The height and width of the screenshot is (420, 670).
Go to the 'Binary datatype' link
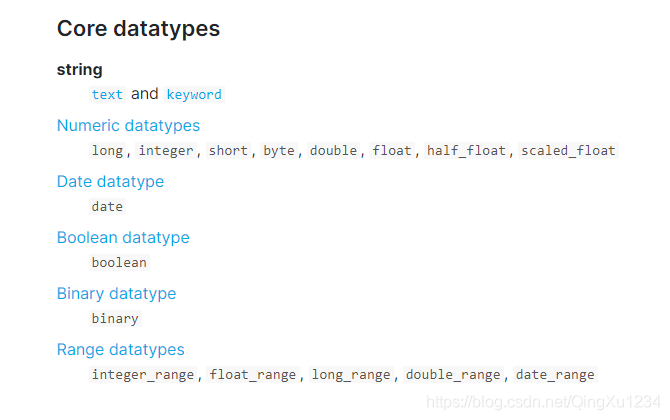pyautogui.click(x=116, y=294)
